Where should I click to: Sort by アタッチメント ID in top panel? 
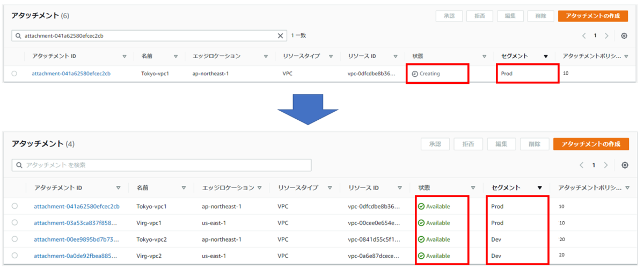coord(125,56)
